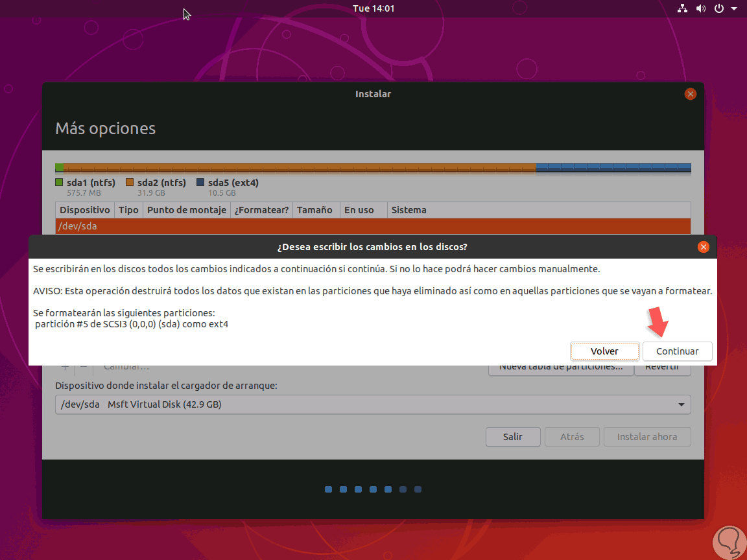The image size is (747, 560).
Task: Click the Salir button
Action: pyautogui.click(x=513, y=437)
